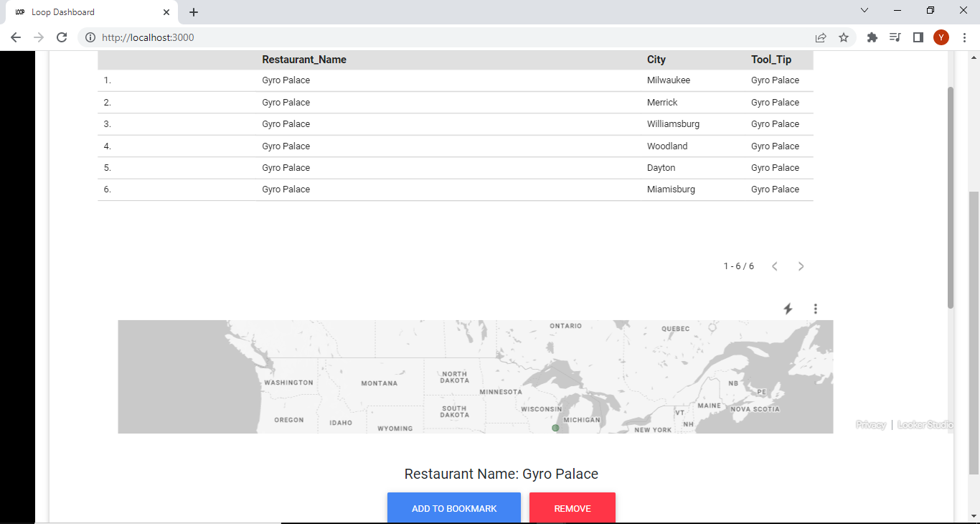Select the Williamsburg city cell
The width and height of the screenshot is (980, 524).
pyautogui.click(x=673, y=124)
